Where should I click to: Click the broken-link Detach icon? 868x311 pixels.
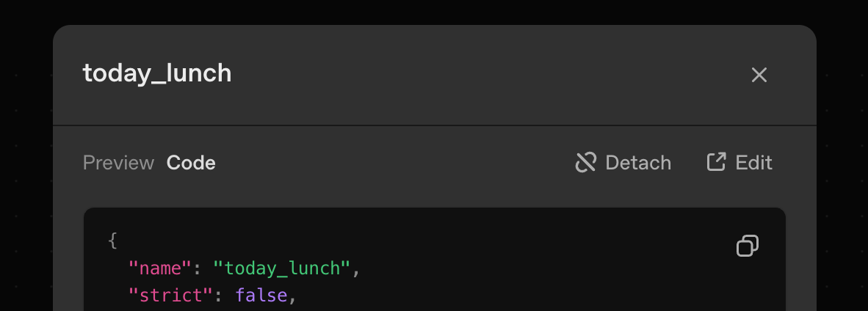(586, 163)
